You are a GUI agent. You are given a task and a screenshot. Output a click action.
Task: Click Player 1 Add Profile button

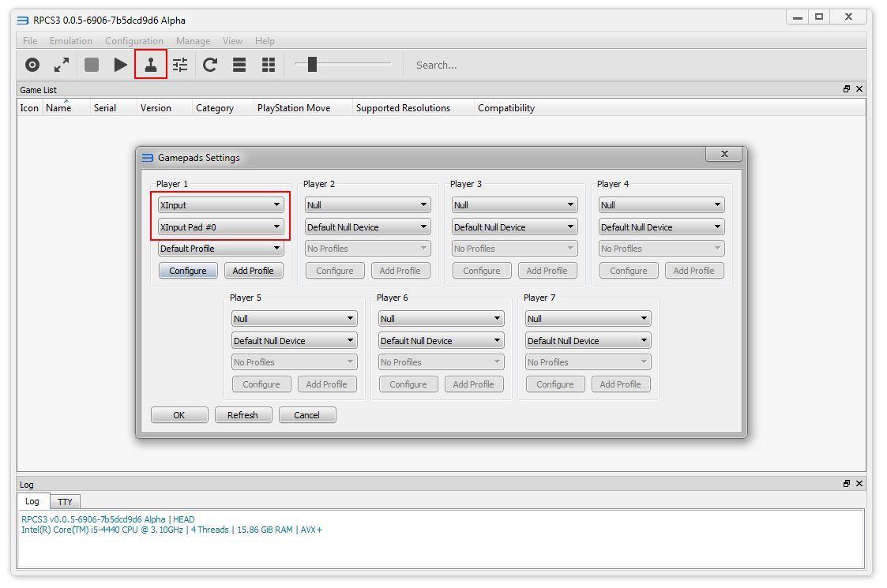[254, 271]
